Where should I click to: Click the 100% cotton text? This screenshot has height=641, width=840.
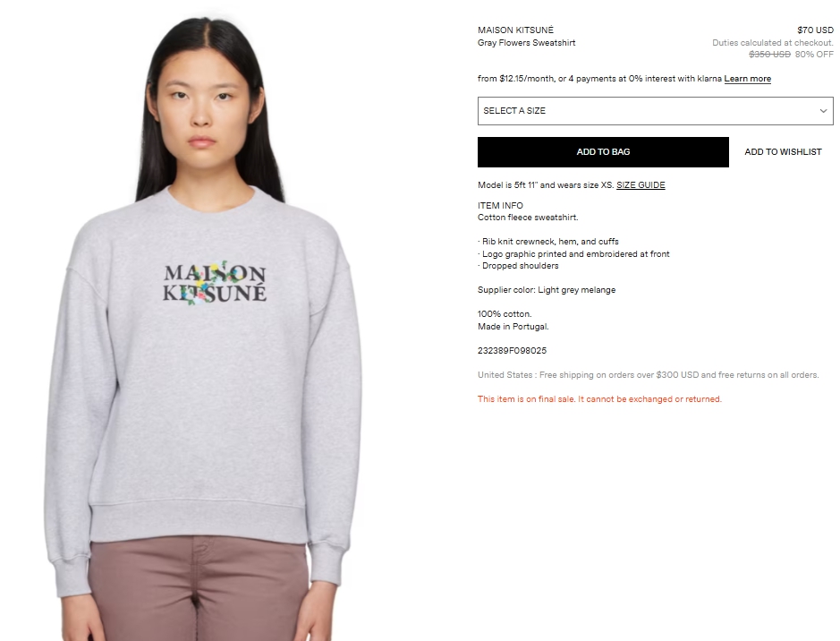click(505, 314)
